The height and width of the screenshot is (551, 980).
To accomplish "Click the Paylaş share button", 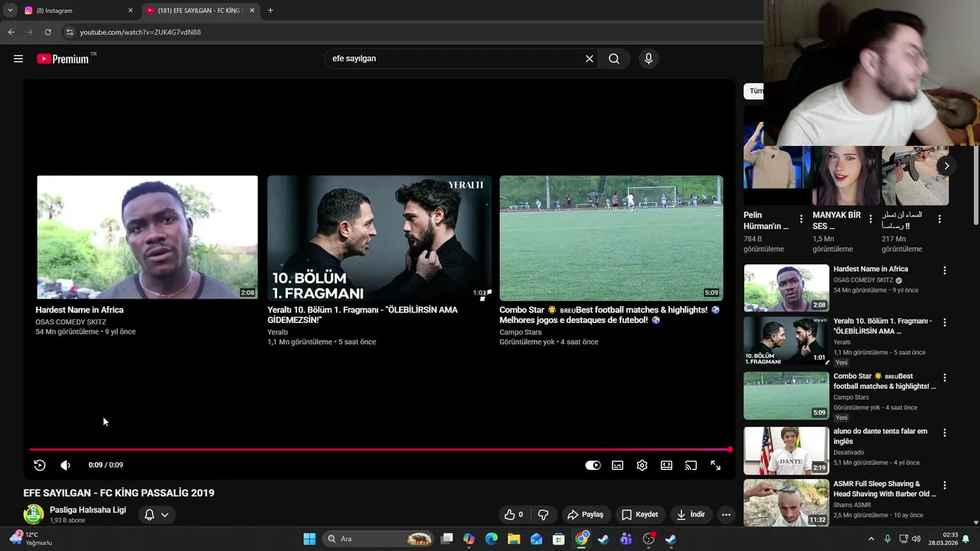I will point(586,514).
